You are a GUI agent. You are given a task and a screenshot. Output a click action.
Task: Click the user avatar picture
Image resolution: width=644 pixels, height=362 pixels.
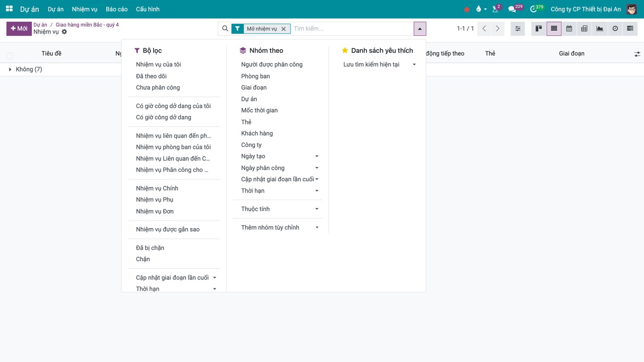coord(632,9)
